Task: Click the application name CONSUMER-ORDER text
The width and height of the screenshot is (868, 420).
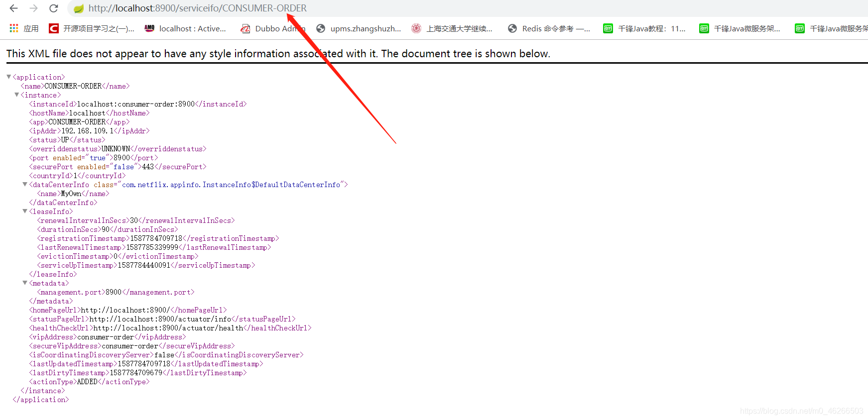Action: tap(73, 86)
